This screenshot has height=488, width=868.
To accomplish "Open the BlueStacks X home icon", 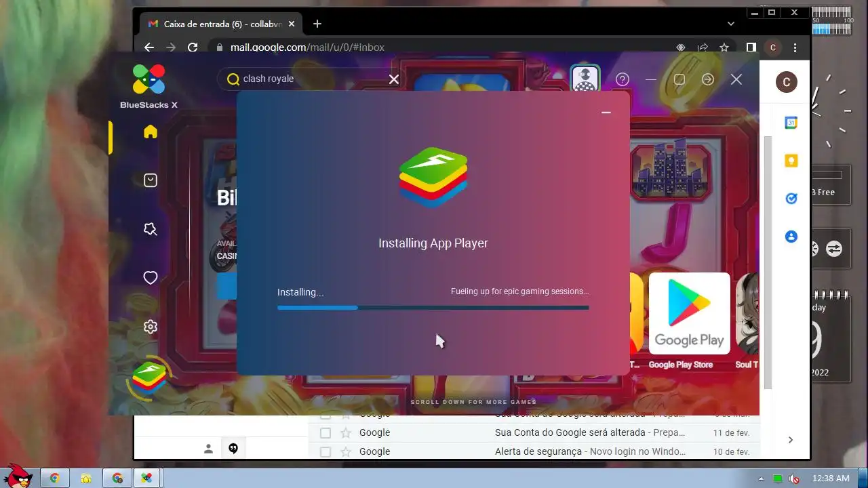I will pos(151,132).
